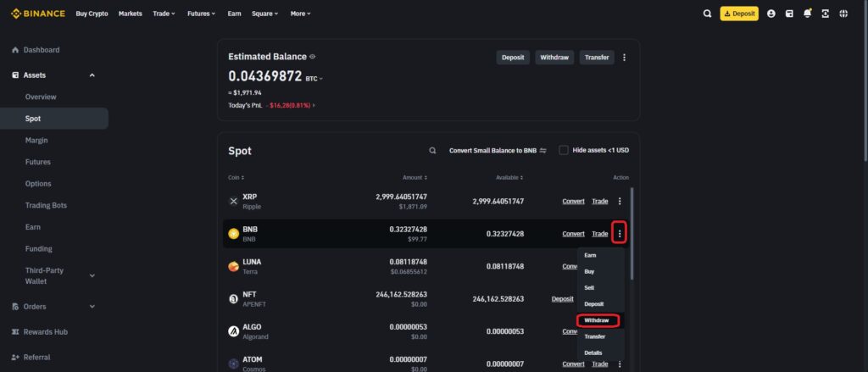
Task: Open Today's PnL details arrow
Action: [314, 105]
